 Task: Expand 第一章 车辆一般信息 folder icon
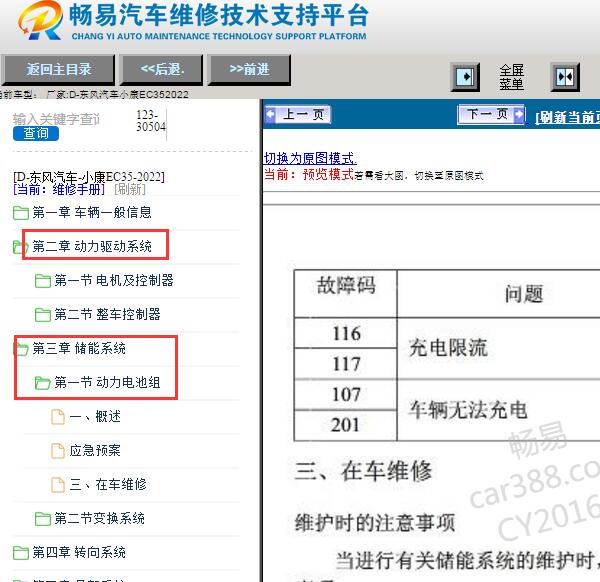click(x=21, y=213)
